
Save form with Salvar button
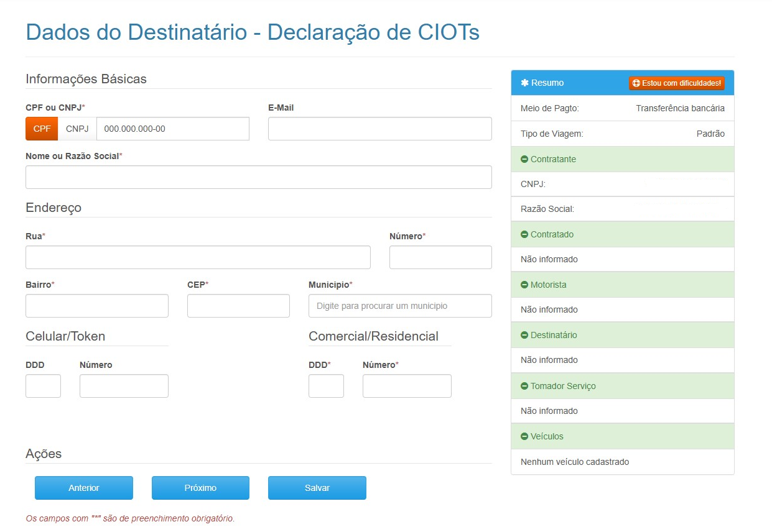click(x=317, y=488)
